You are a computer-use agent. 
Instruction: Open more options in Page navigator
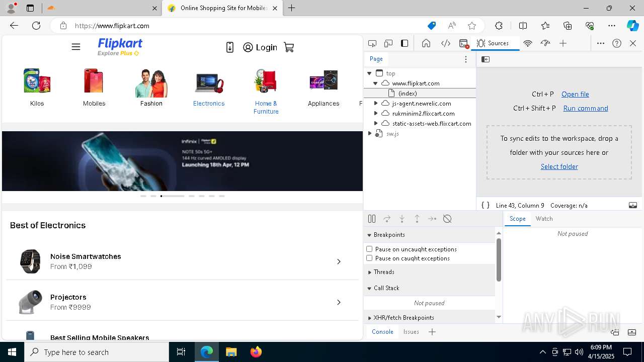click(466, 59)
